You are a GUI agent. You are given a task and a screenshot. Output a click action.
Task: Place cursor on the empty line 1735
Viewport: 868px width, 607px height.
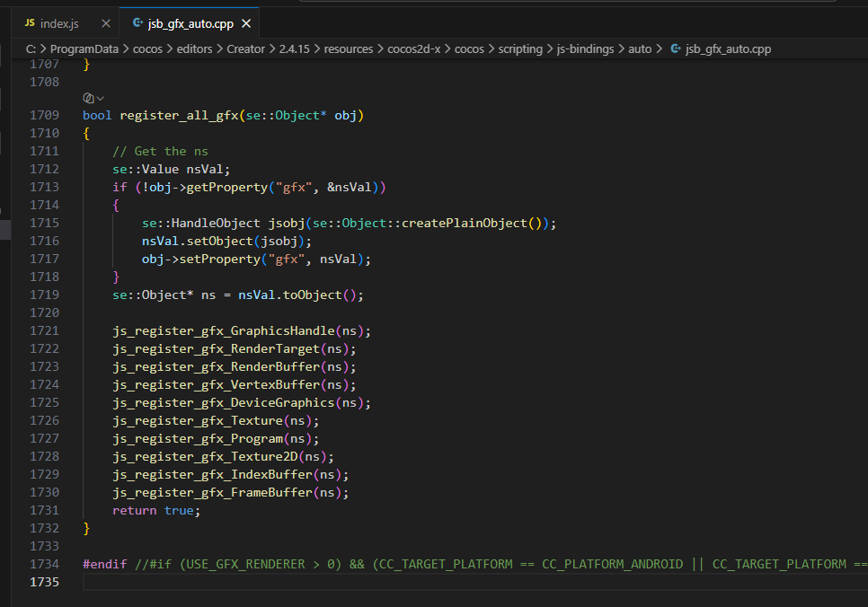[x=475, y=582]
